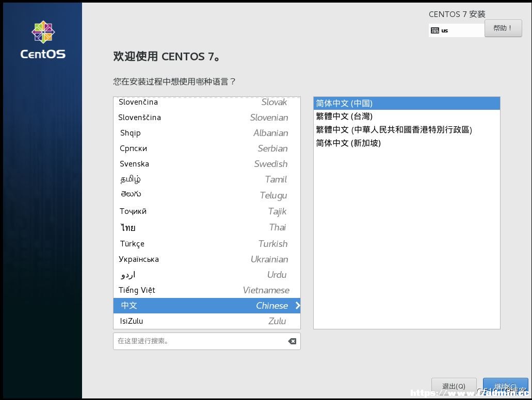Click the keyboard layout icon next to us

click(x=434, y=30)
